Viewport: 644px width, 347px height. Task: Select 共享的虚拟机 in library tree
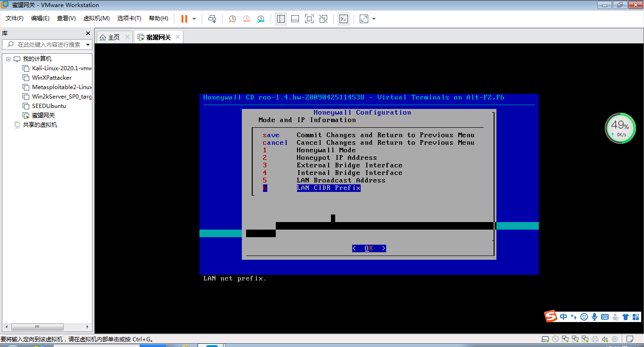(x=35, y=125)
